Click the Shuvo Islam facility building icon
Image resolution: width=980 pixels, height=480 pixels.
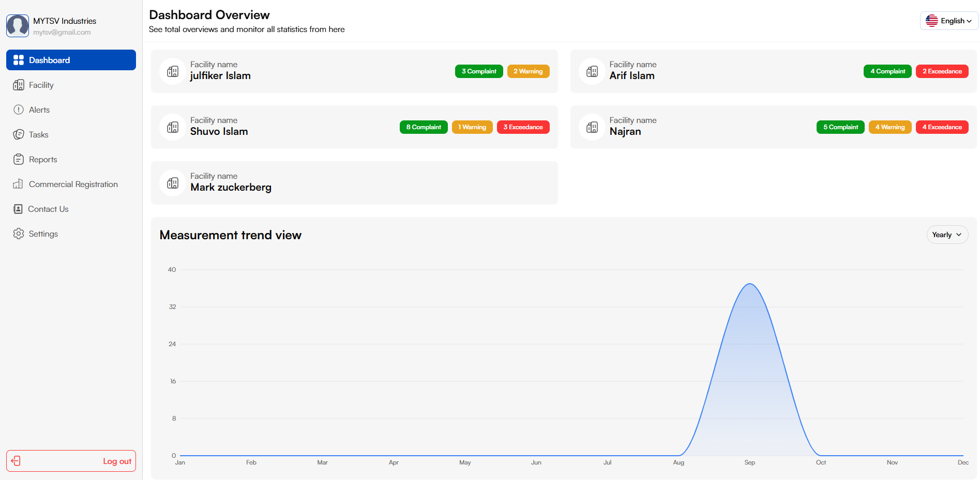(173, 127)
